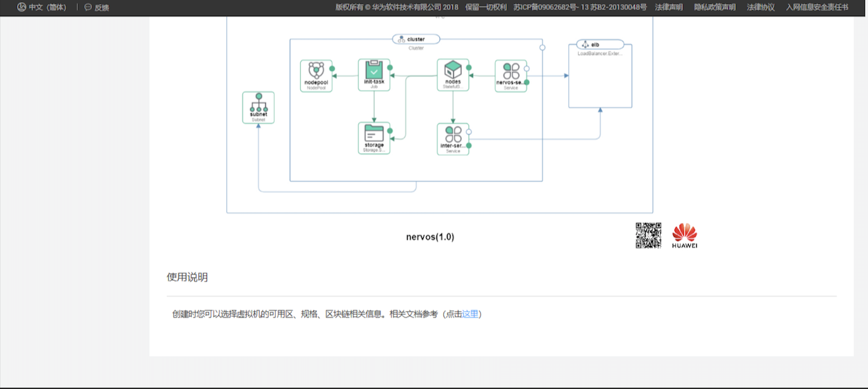Click the green connector dot on nodepool
The height and width of the screenshot is (389, 868).
coord(332,69)
